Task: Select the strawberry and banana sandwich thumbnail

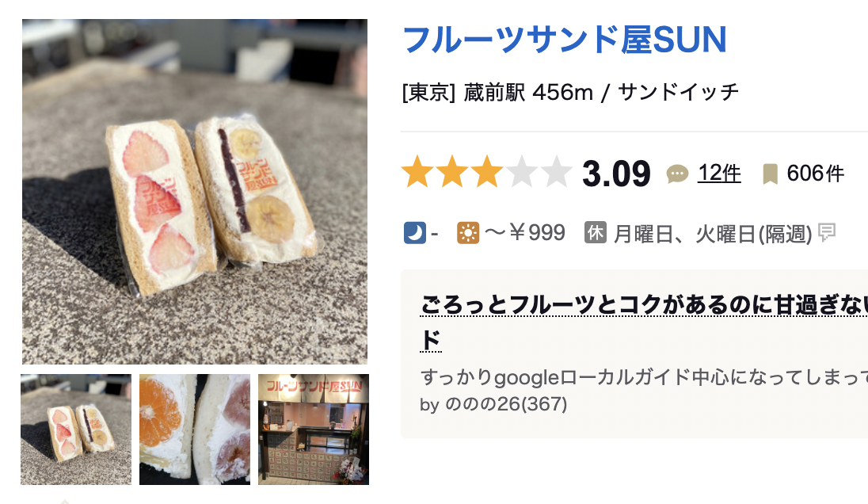Action: (x=76, y=430)
